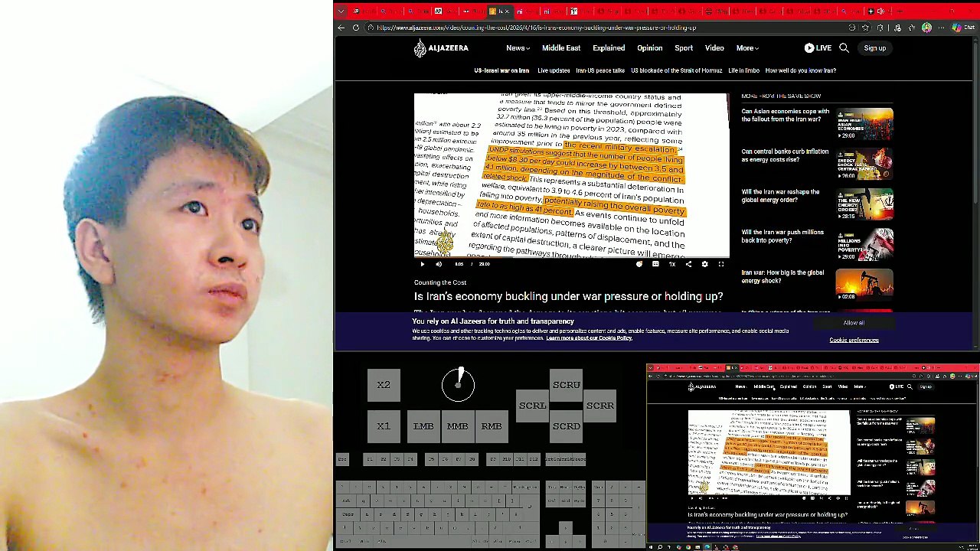The width and height of the screenshot is (980, 551).
Task: Toggle video captions icon
Action: 655,264
